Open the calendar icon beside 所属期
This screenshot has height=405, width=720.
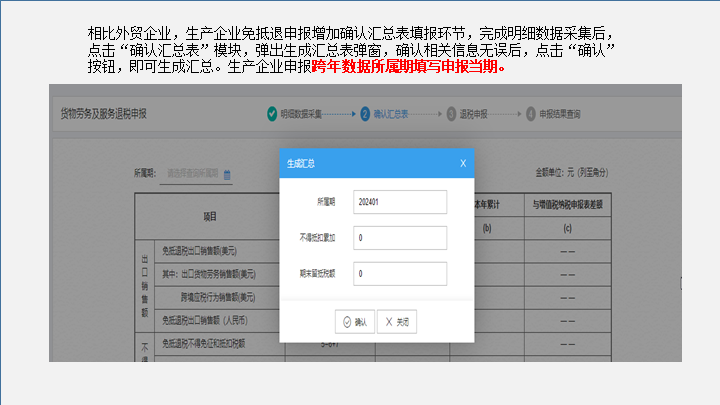(x=227, y=174)
